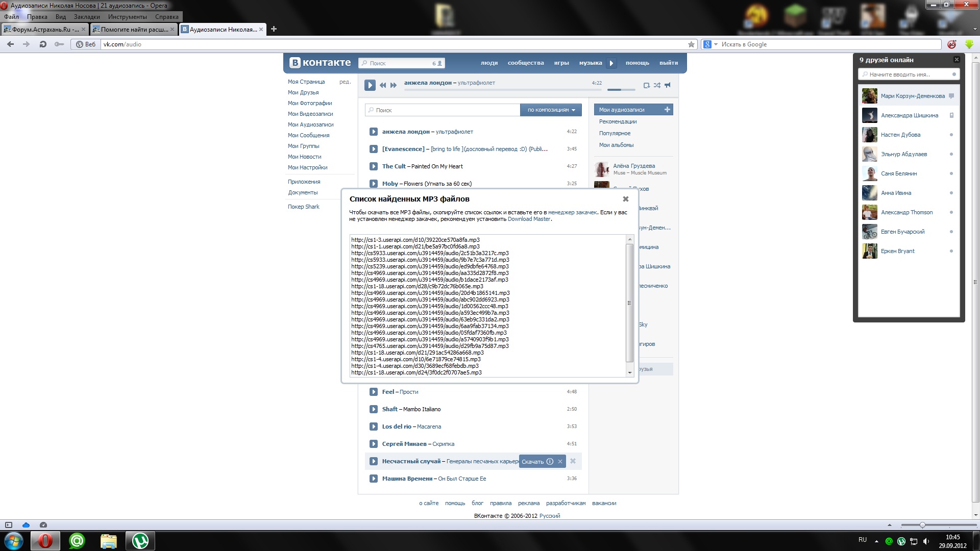Open uTorrent from the taskbar
Image resolution: width=980 pixels, height=551 pixels.
(x=140, y=541)
